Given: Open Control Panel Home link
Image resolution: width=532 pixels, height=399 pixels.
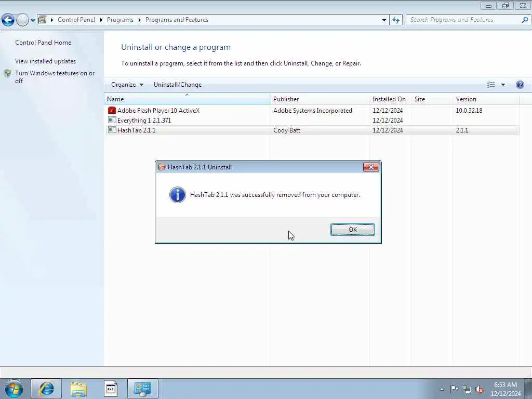Looking at the screenshot, I should [43, 43].
